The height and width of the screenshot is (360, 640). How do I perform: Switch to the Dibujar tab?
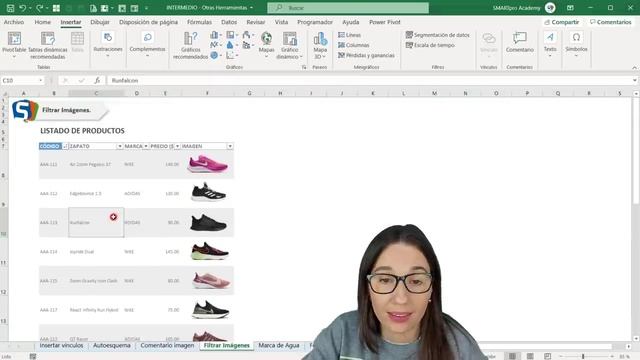point(100,22)
